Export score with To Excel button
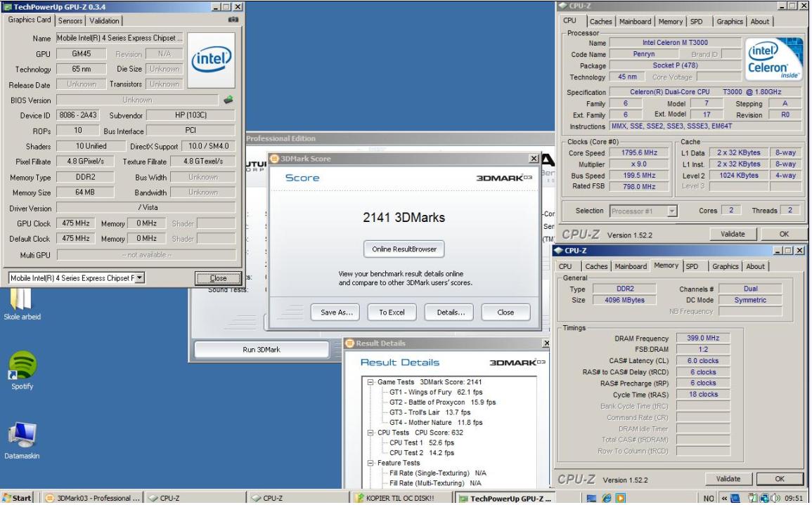 pos(392,312)
